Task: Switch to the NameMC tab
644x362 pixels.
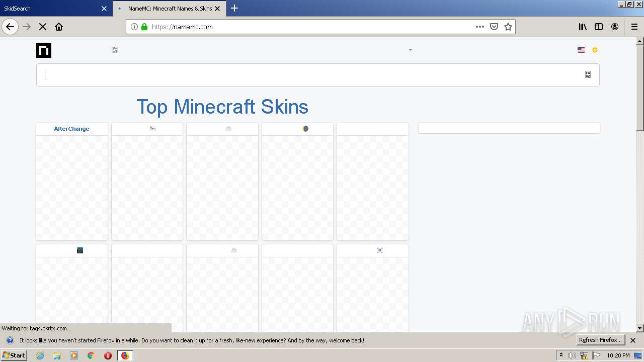Action: coord(170,9)
